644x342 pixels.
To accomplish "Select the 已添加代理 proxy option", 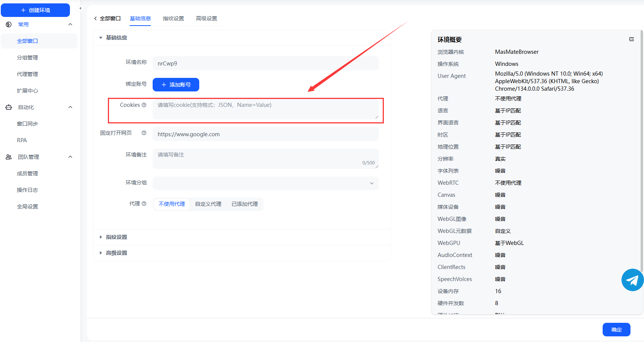I will pyautogui.click(x=244, y=204).
